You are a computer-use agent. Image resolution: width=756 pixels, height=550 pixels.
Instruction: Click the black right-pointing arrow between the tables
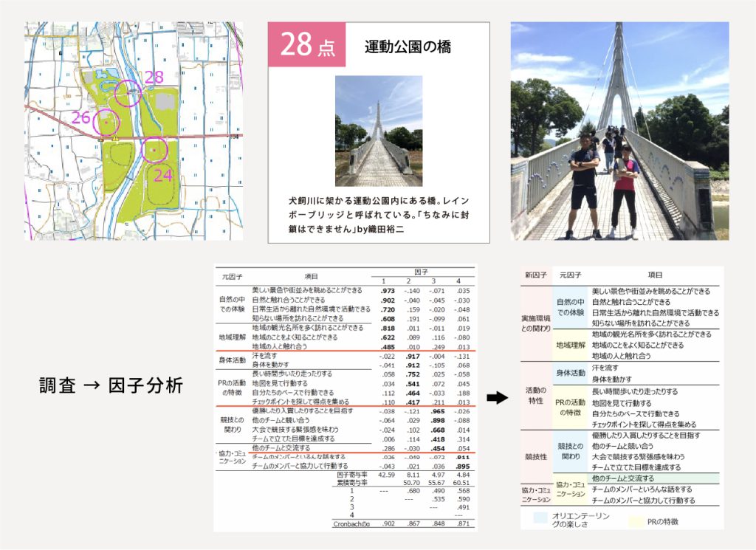[x=497, y=398]
